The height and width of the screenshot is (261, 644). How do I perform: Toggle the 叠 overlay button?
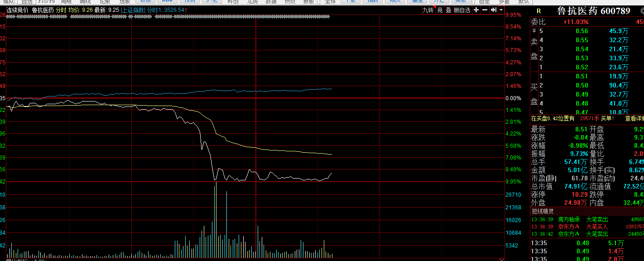click(x=448, y=10)
